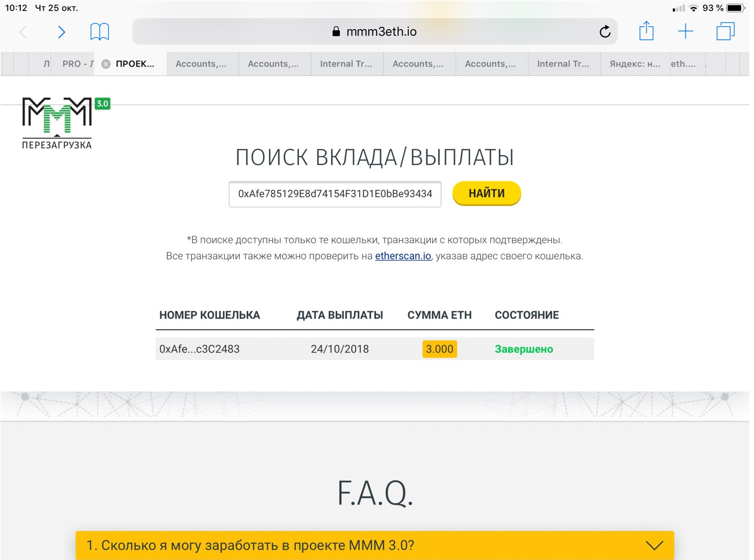This screenshot has width=754, height=560.
Task: Tap the 10:12 clock in status bar
Action: (x=16, y=8)
